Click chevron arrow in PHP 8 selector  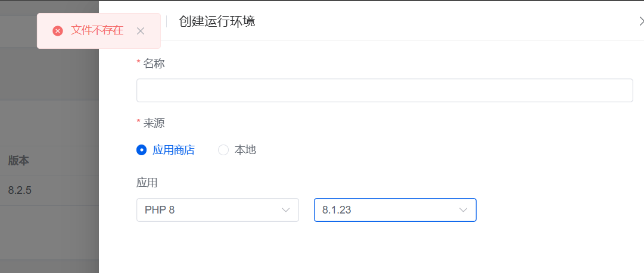(285, 210)
